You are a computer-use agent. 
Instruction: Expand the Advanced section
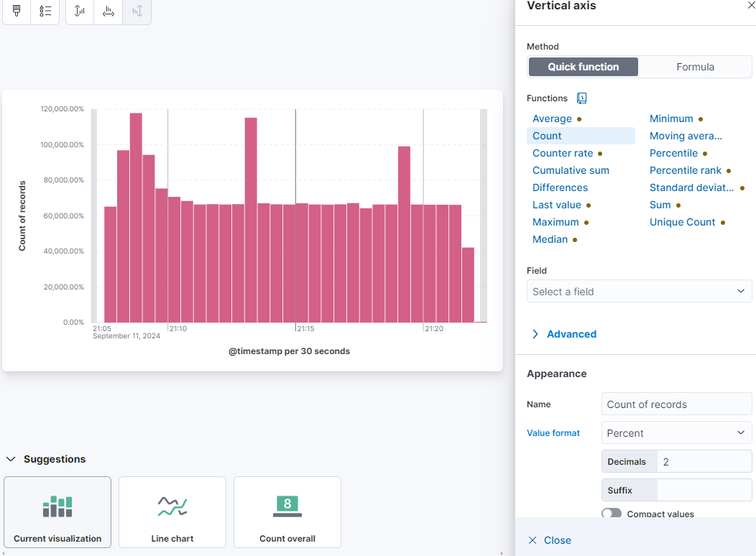click(565, 333)
